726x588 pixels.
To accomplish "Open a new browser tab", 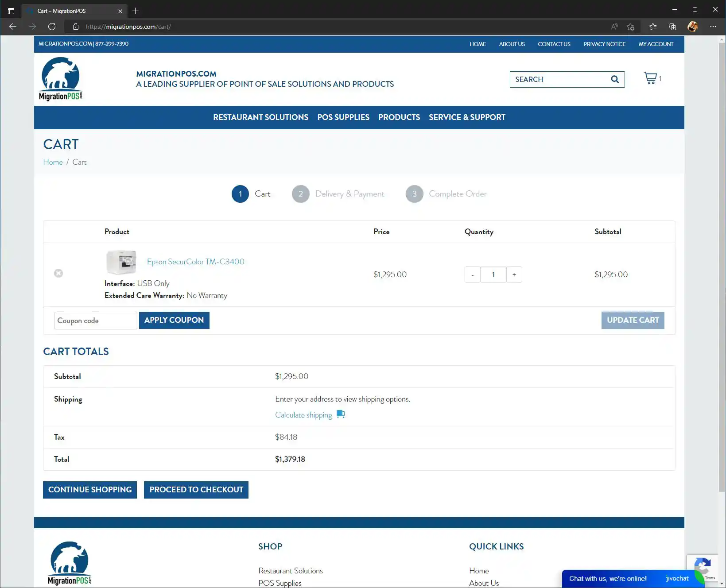I will 136,11.
